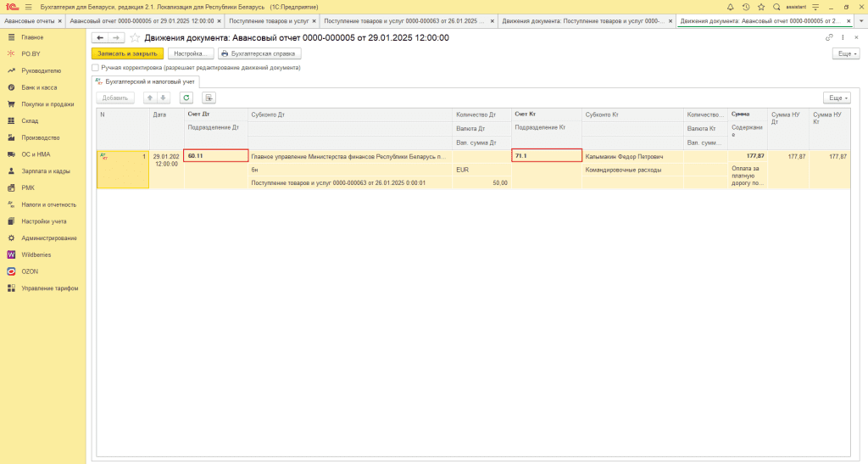This screenshot has height=464, width=868.
Task: Open the Настройка... button
Action: pyautogui.click(x=190, y=53)
